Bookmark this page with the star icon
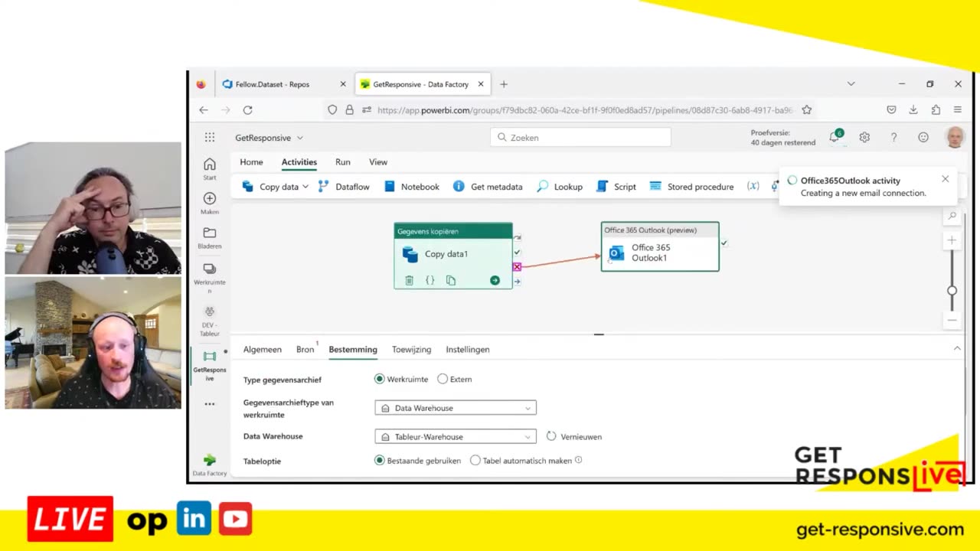Image resolution: width=980 pixels, height=551 pixels. (806, 110)
